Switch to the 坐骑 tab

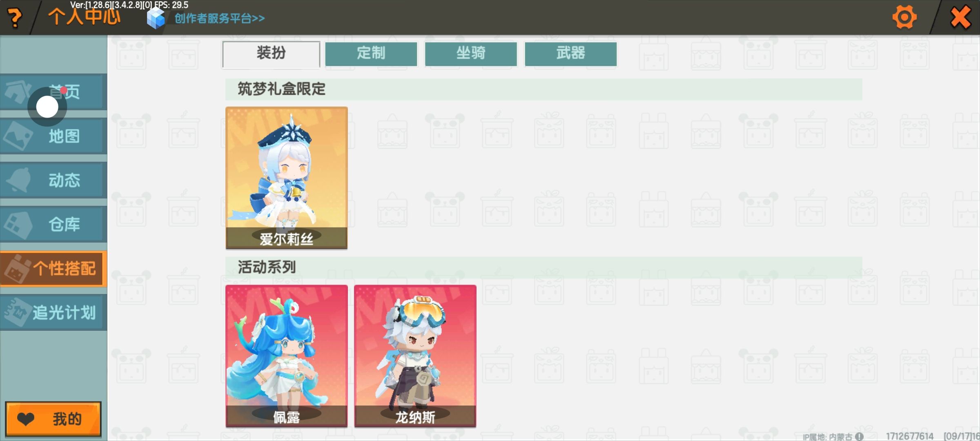point(471,54)
